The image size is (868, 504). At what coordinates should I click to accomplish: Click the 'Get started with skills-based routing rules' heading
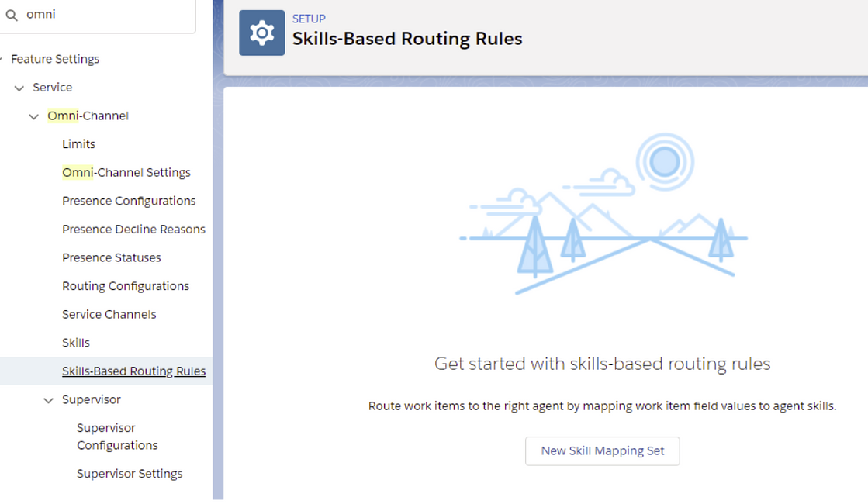tap(602, 364)
